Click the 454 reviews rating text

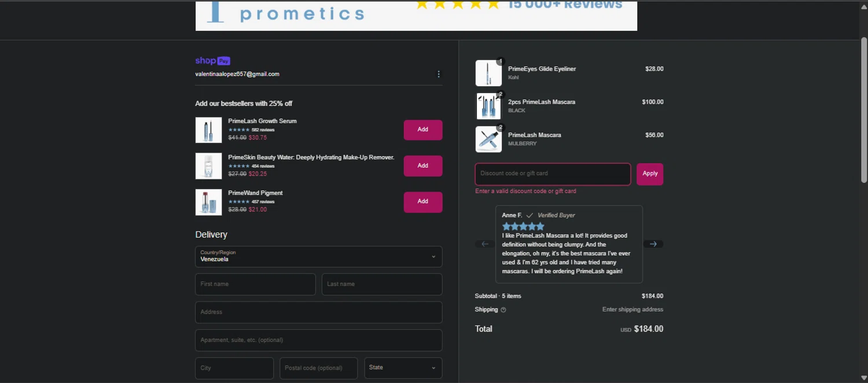(263, 166)
